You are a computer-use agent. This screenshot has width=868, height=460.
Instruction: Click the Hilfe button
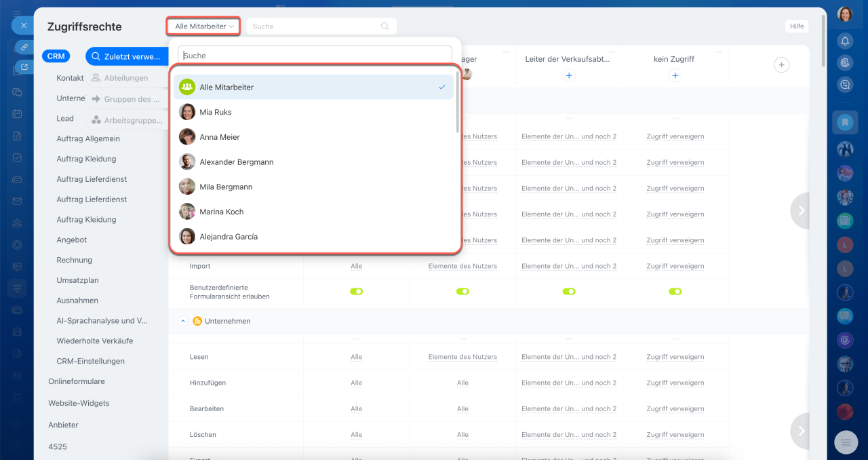(x=797, y=26)
